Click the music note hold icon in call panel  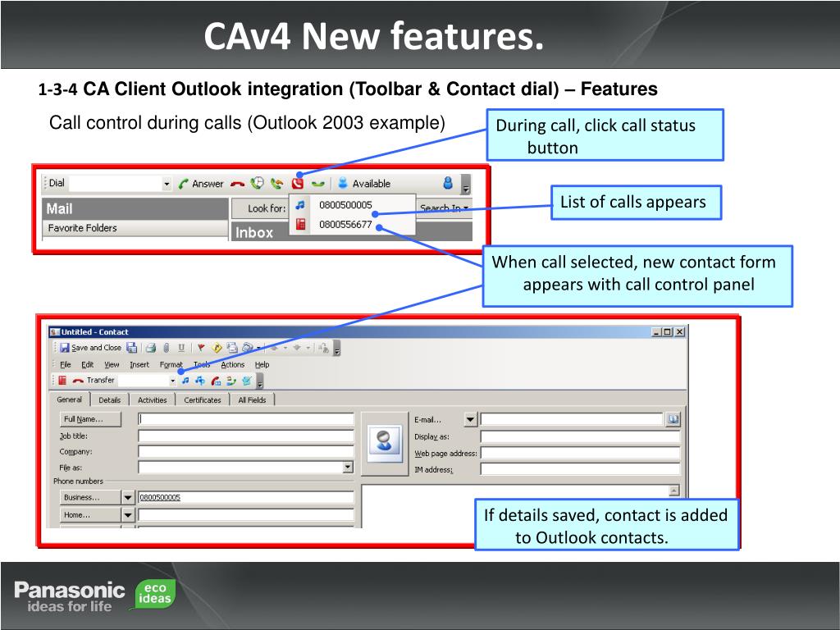tap(185, 381)
